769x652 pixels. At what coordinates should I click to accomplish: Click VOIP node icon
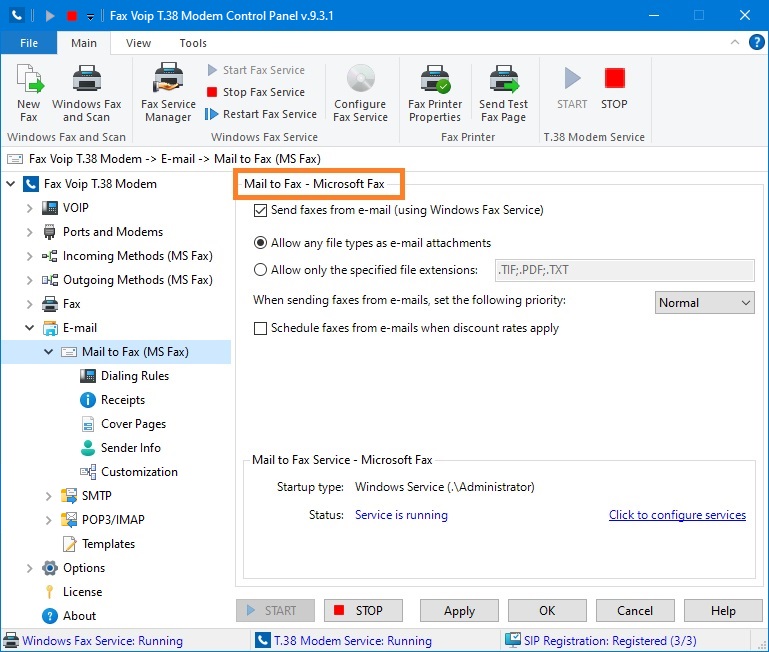pyautogui.click(x=50, y=208)
